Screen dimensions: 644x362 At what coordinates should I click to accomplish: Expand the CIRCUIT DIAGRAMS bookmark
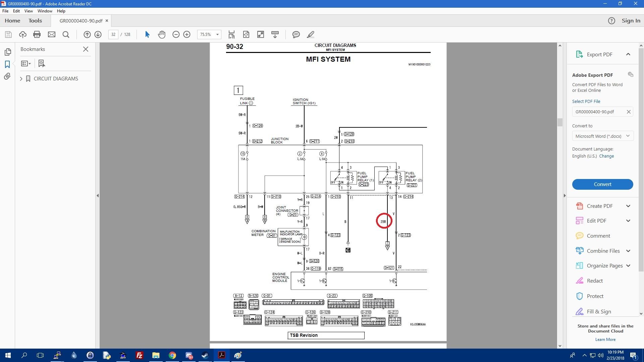pos(21,79)
